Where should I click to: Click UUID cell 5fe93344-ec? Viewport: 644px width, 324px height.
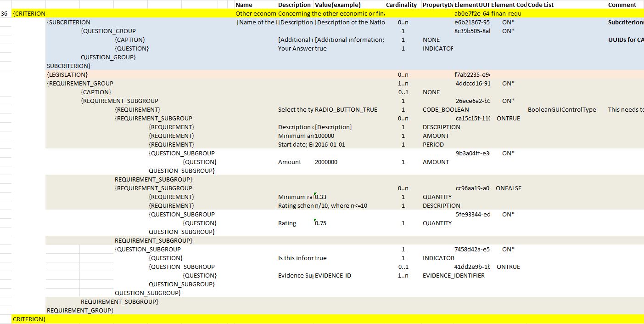point(471,215)
